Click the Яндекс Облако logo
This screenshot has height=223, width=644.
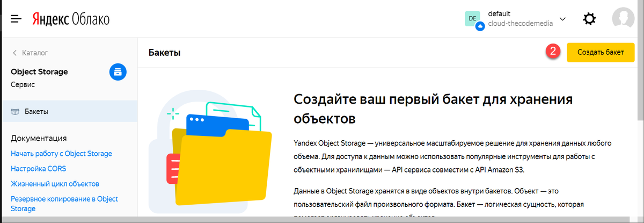pos(70,19)
